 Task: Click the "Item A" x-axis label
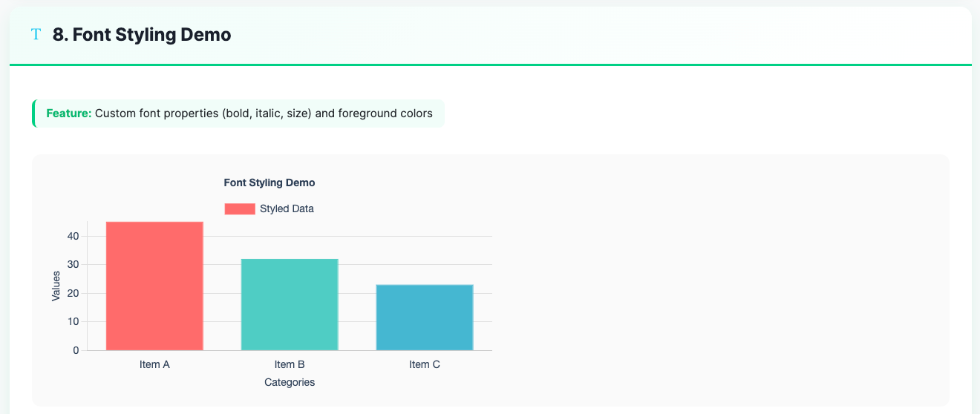click(x=154, y=364)
